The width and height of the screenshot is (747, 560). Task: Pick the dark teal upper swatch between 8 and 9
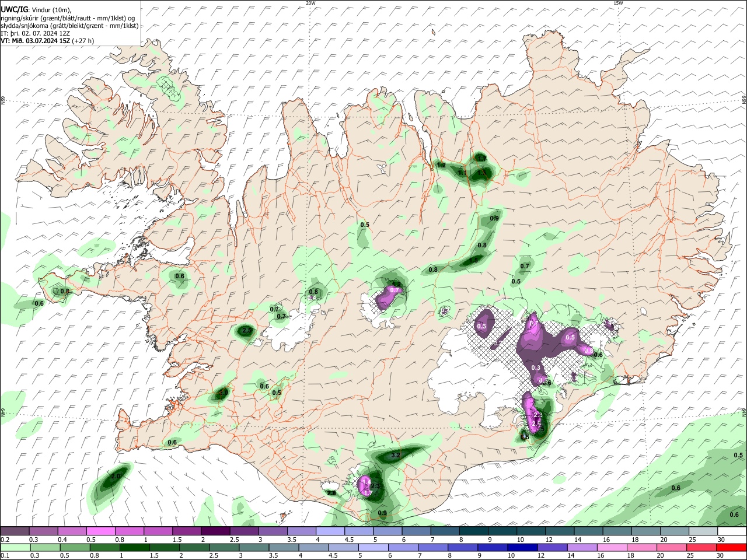click(473, 531)
